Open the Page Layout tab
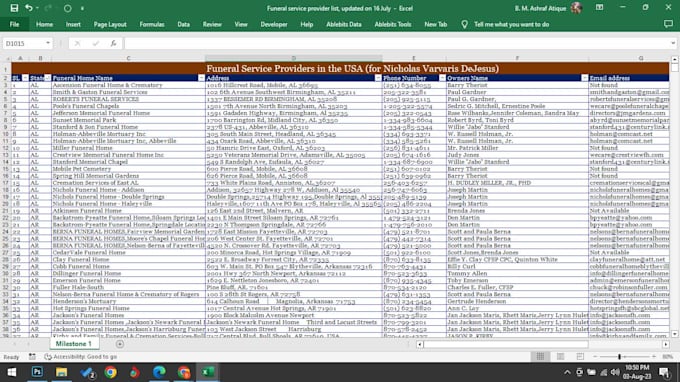The height and width of the screenshot is (382, 680). pyautogui.click(x=110, y=24)
